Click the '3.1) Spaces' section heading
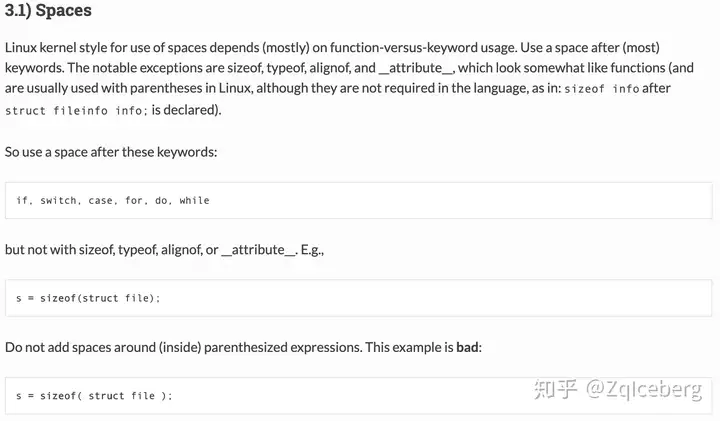The image size is (720, 421). pos(48,11)
